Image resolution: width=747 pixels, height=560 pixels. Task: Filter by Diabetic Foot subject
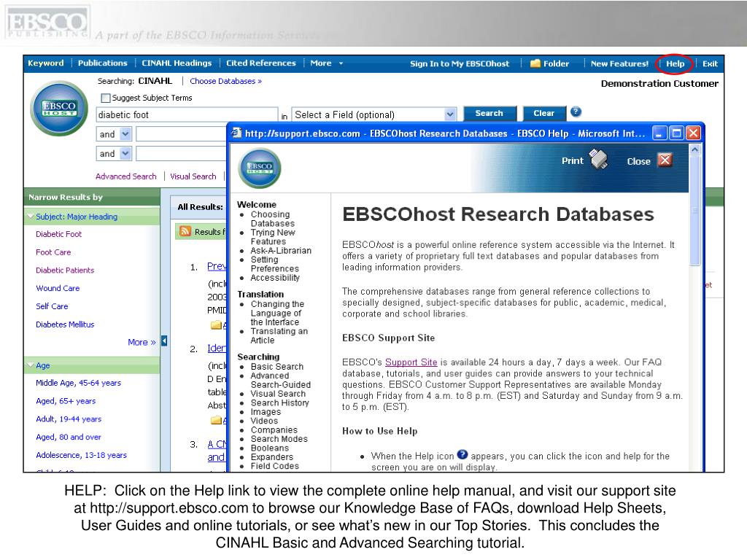pyautogui.click(x=58, y=234)
